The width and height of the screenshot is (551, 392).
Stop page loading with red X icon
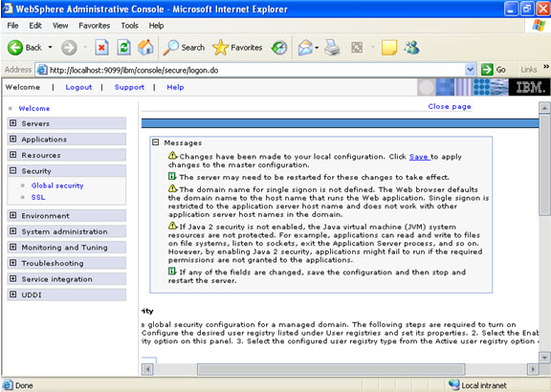tap(101, 47)
